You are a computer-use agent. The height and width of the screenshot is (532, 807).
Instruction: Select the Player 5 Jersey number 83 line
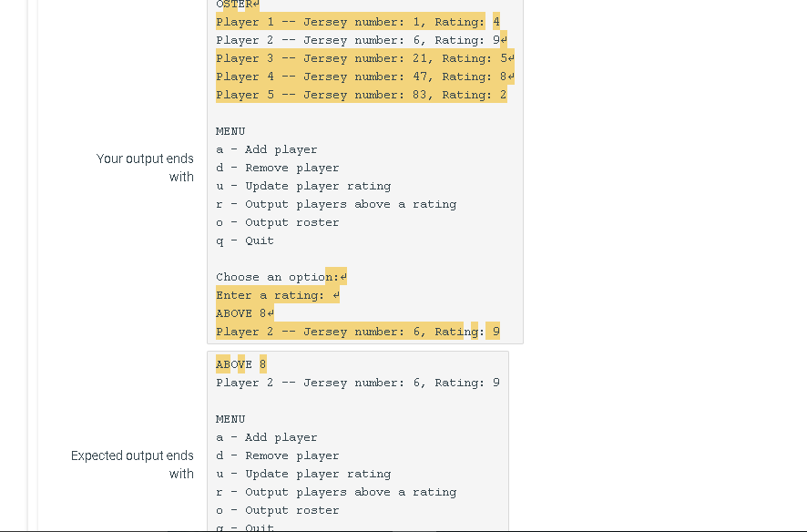click(x=355, y=94)
